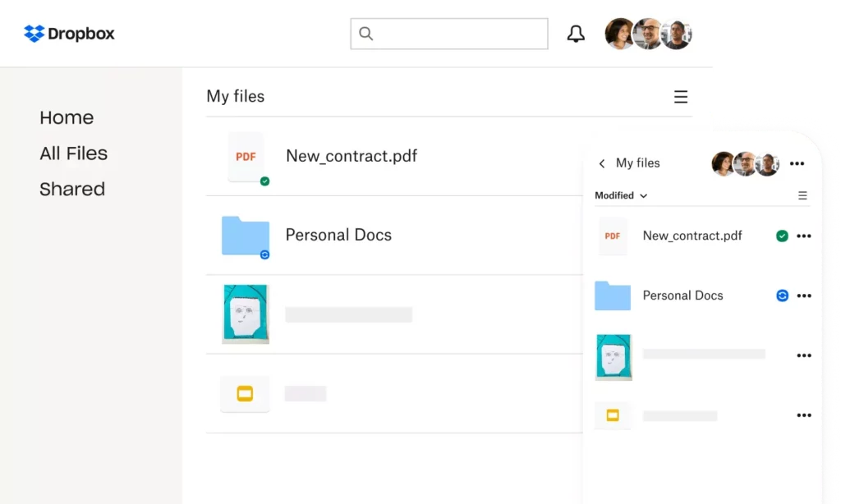Screen dimensions: 841x504
Task: Click the search magnifier icon
Action: pyautogui.click(x=365, y=34)
